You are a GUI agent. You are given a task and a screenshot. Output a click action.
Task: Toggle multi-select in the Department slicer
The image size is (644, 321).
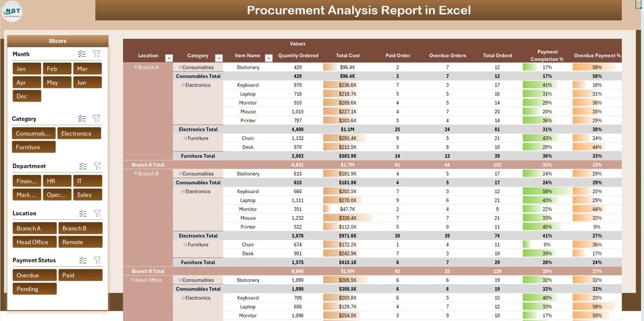click(83, 166)
